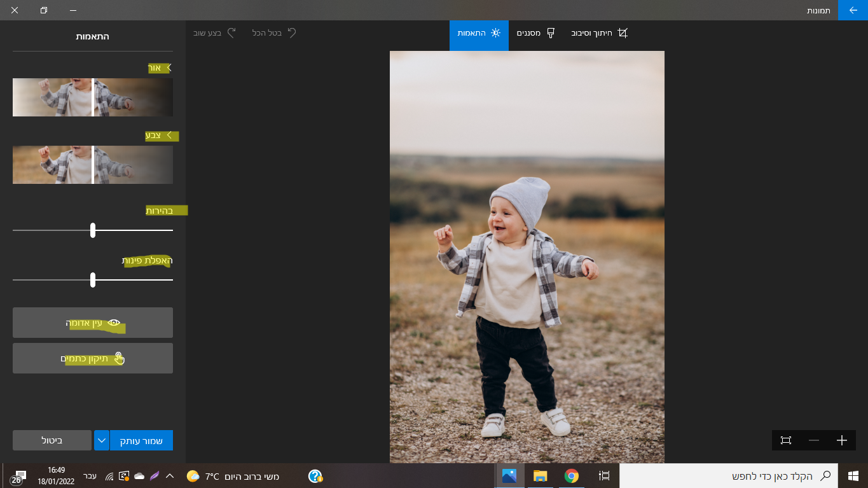The image size is (868, 488).
Task: Activate the תיקון כתמים (spot fix) tool
Action: click(x=93, y=358)
